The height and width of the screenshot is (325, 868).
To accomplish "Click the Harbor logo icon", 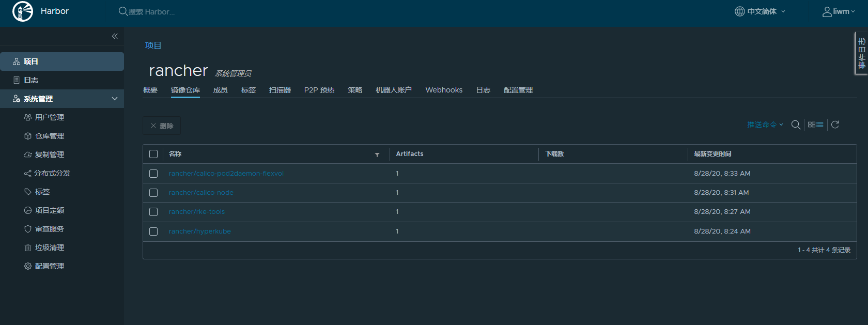I will click(x=23, y=11).
